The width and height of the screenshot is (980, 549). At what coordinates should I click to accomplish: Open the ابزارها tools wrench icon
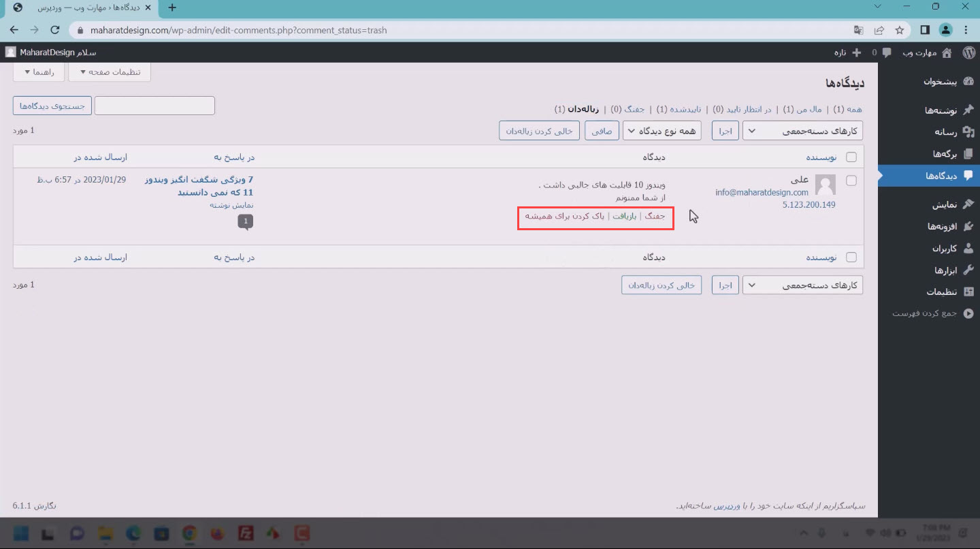[968, 270]
